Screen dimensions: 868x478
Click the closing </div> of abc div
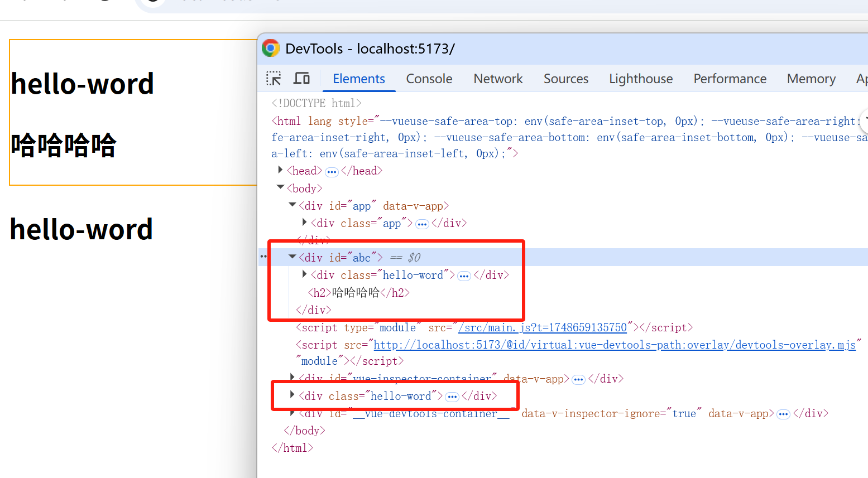pyautogui.click(x=314, y=310)
